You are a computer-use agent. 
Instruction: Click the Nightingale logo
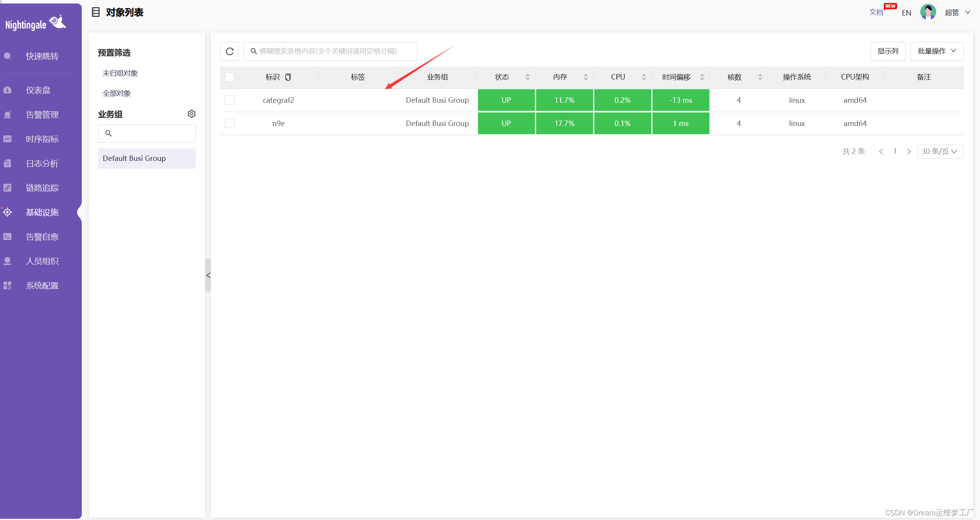(36, 23)
